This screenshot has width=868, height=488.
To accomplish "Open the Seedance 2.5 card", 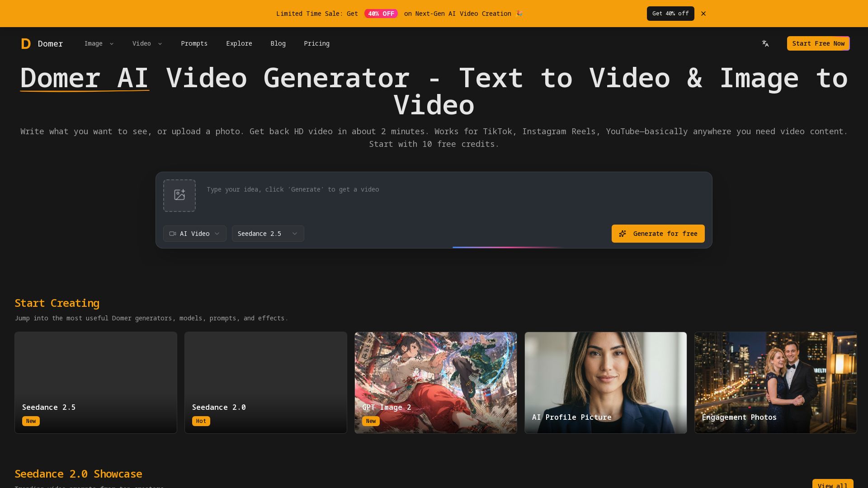I will click(96, 383).
